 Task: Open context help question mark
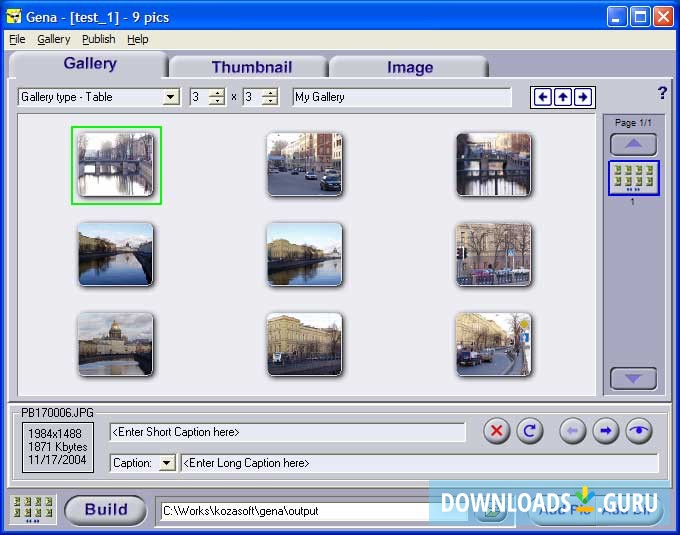(662, 93)
